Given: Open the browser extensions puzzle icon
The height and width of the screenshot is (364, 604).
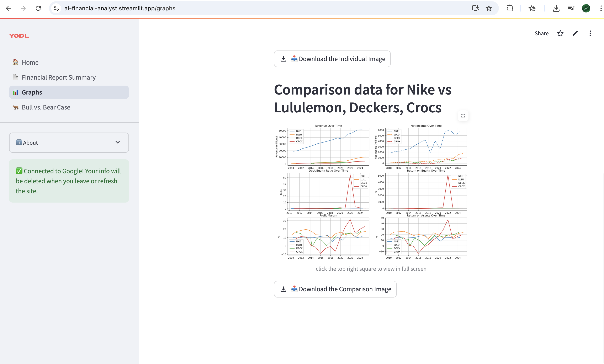Looking at the screenshot, I should 510,8.
